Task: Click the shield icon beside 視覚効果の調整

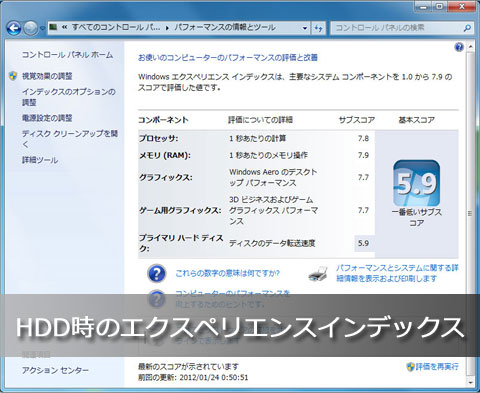Action: point(13,76)
